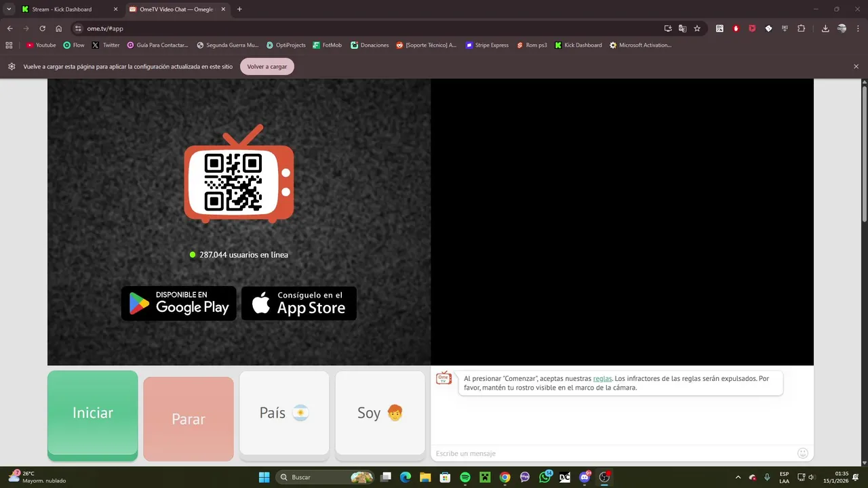Viewport: 868px width, 488px height.
Task: Switch to Stream - Kick Dashboard tab
Action: point(68,9)
